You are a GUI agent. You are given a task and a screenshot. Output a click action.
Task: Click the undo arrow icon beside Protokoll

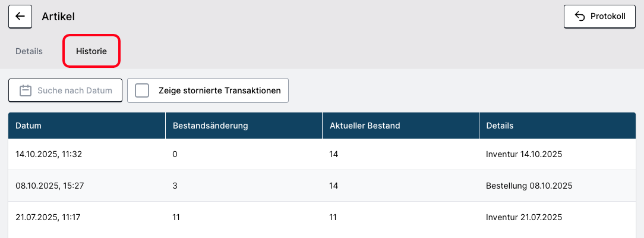[580, 17]
